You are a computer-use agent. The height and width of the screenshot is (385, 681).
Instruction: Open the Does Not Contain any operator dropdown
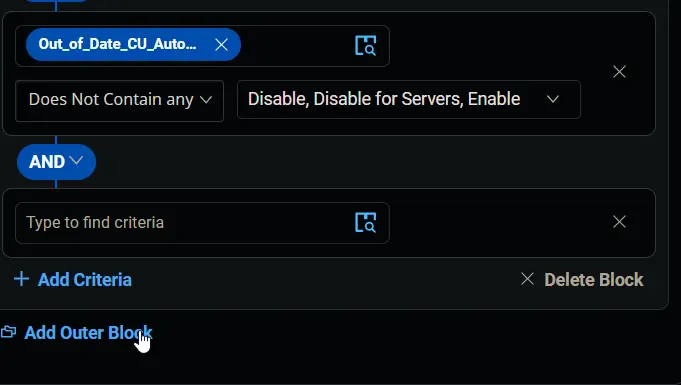119,101
